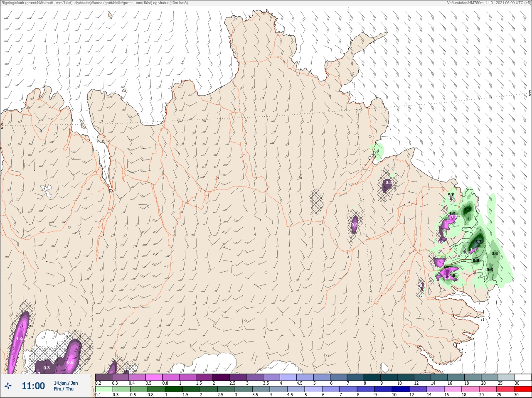Pick the rain legend swatch labeled 0.1
This screenshot has width=532, height=398.
tap(104, 389)
